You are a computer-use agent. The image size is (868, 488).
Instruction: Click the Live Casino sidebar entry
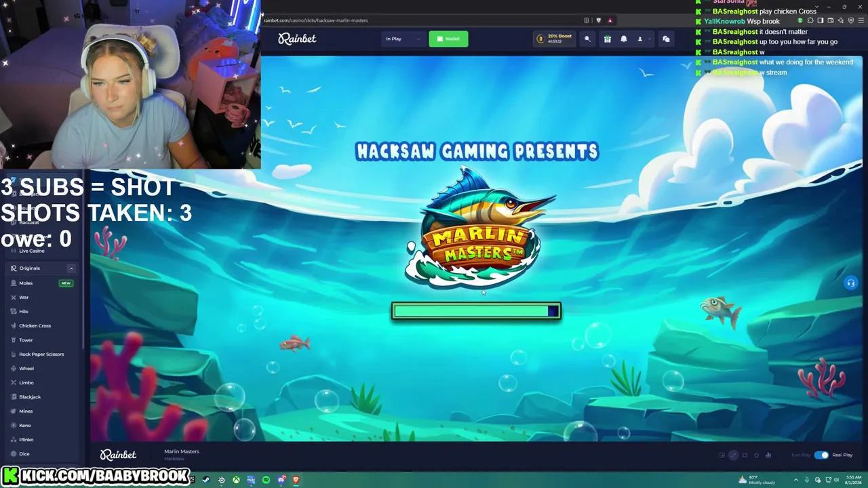click(x=42, y=251)
